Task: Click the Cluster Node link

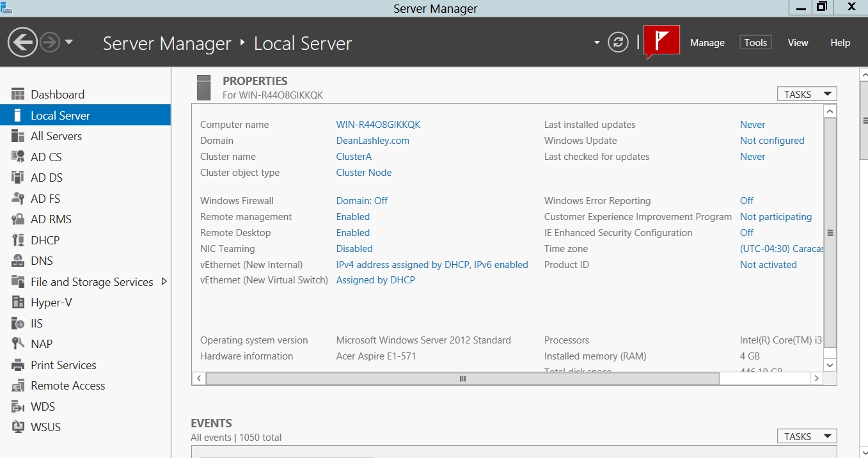Action: (x=364, y=173)
